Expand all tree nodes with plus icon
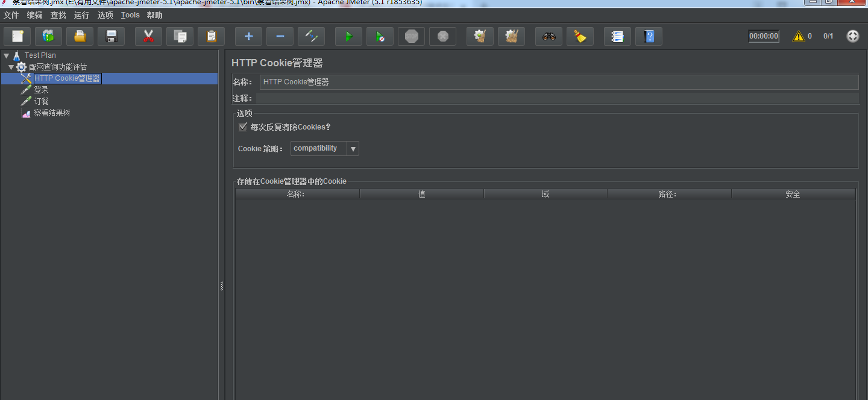Image resolution: width=868 pixels, height=400 pixels. [x=248, y=36]
